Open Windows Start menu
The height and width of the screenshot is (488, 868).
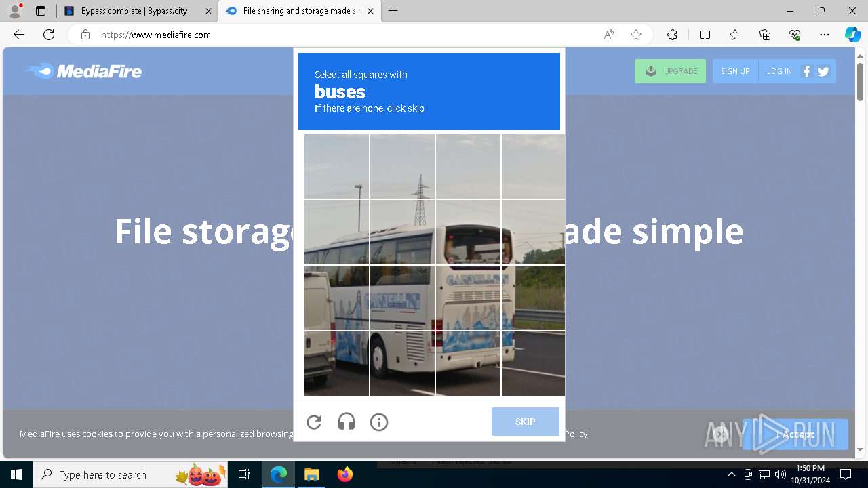click(16, 475)
